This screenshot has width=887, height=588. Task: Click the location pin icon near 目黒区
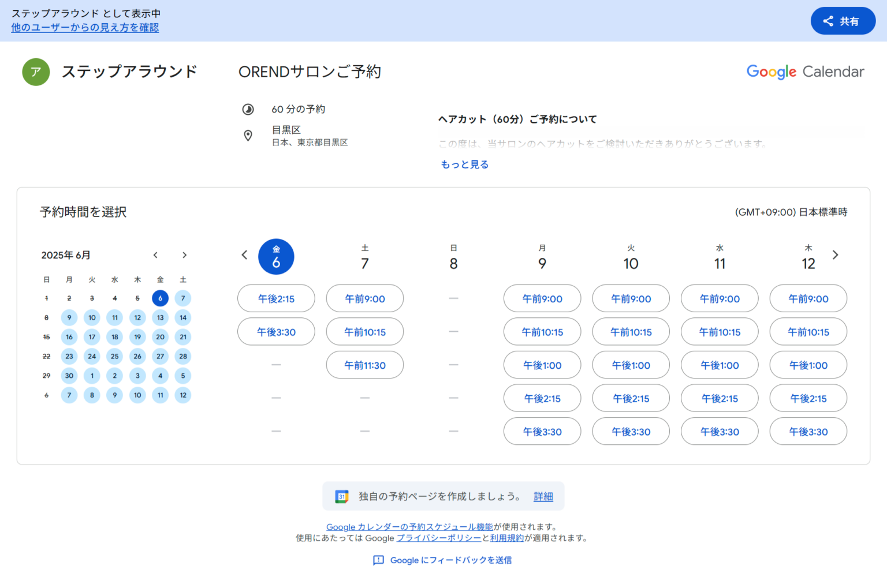[248, 135]
